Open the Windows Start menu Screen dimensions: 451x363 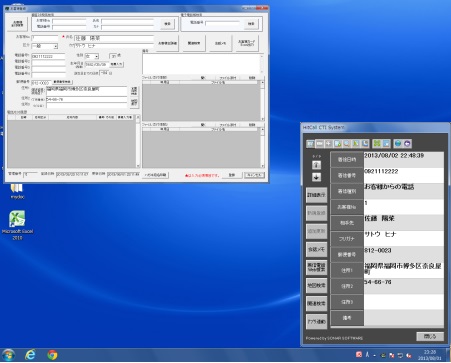pyautogui.click(x=8, y=355)
